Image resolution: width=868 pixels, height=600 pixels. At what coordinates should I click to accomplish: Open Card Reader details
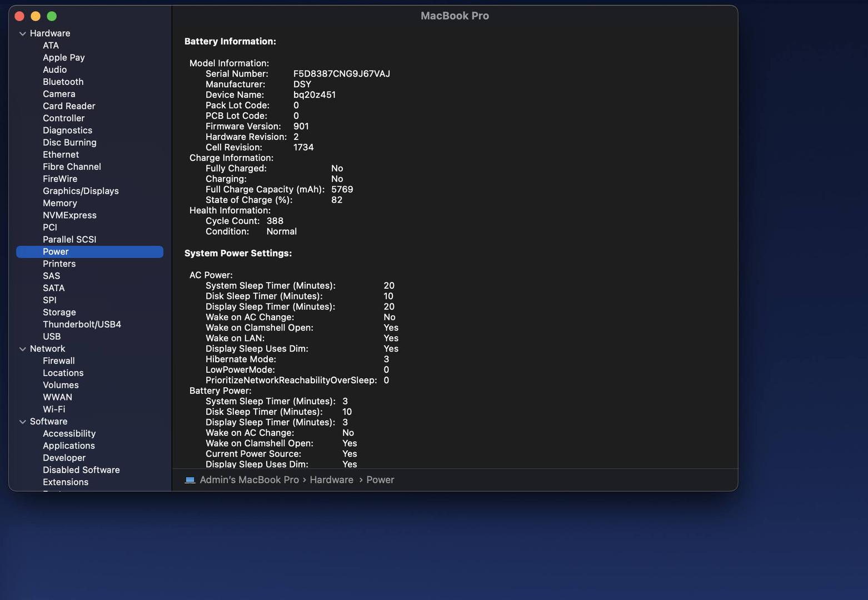(69, 106)
